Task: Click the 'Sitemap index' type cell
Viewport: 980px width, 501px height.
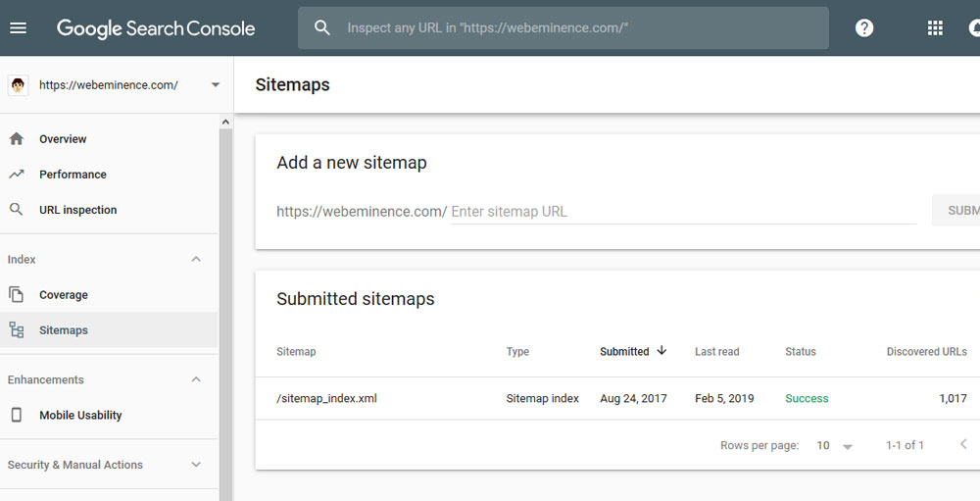Action: (543, 398)
